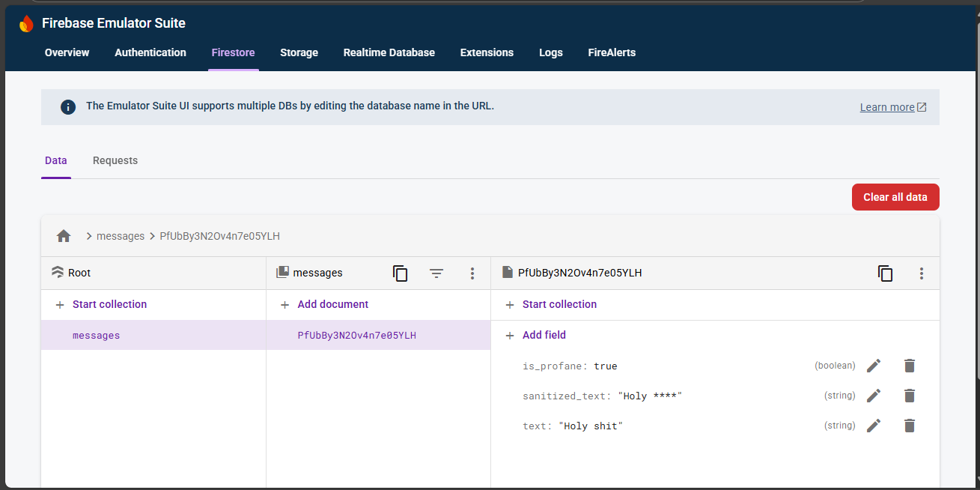The height and width of the screenshot is (490, 980).
Task: Edit the sanitized_text field
Action: pyautogui.click(x=873, y=396)
